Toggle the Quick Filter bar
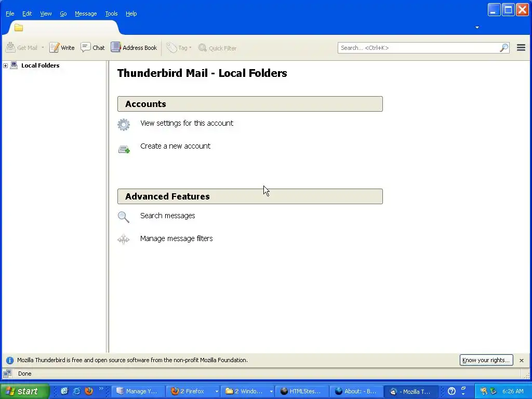The width and height of the screenshot is (532, 399). (x=218, y=48)
